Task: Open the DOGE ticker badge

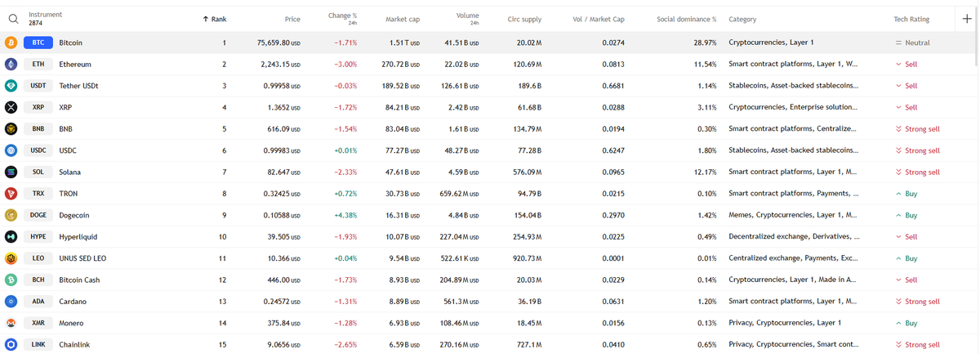Action: [x=38, y=215]
